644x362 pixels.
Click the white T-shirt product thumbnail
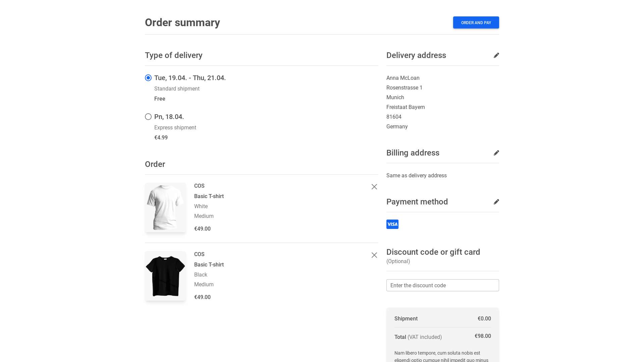point(165,207)
